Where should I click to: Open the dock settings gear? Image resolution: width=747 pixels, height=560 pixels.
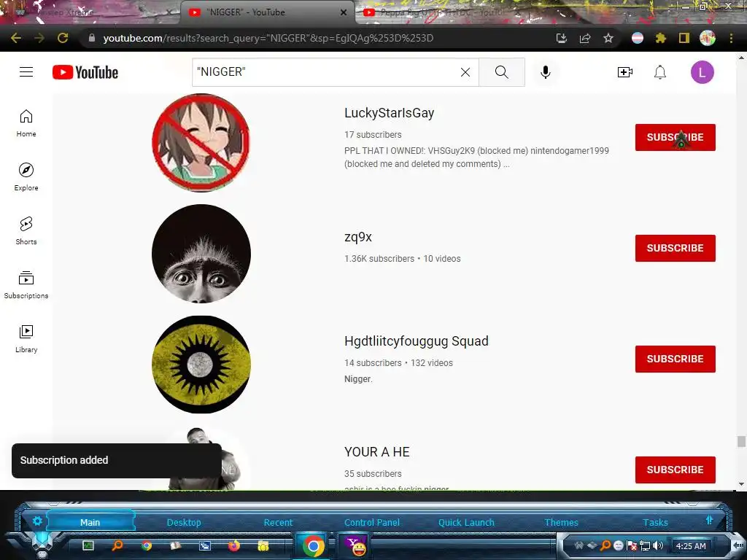point(37,521)
